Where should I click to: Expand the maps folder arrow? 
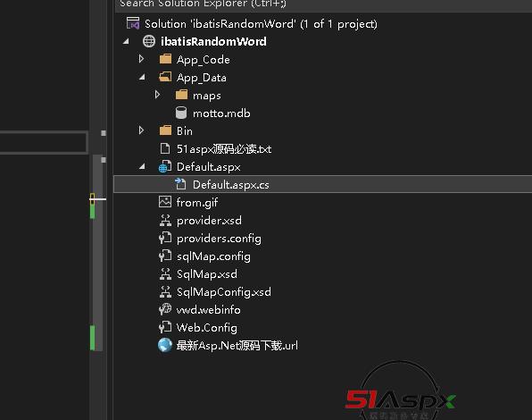[x=157, y=95]
